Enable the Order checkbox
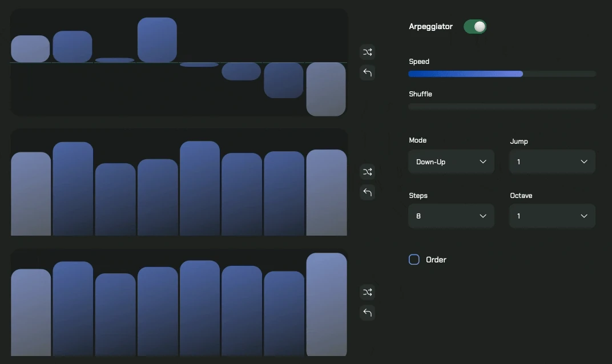Viewport: 612px width, 364px height. [x=414, y=259]
